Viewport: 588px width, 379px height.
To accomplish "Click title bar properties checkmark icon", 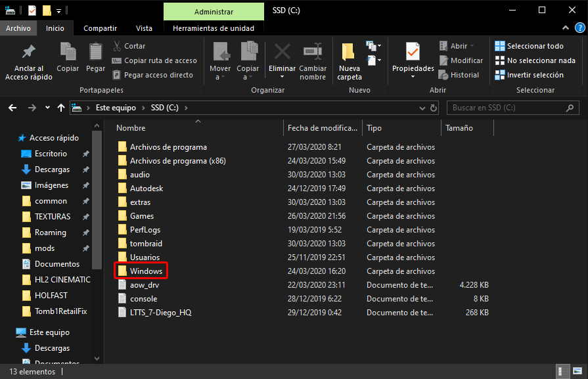I will coord(32,11).
